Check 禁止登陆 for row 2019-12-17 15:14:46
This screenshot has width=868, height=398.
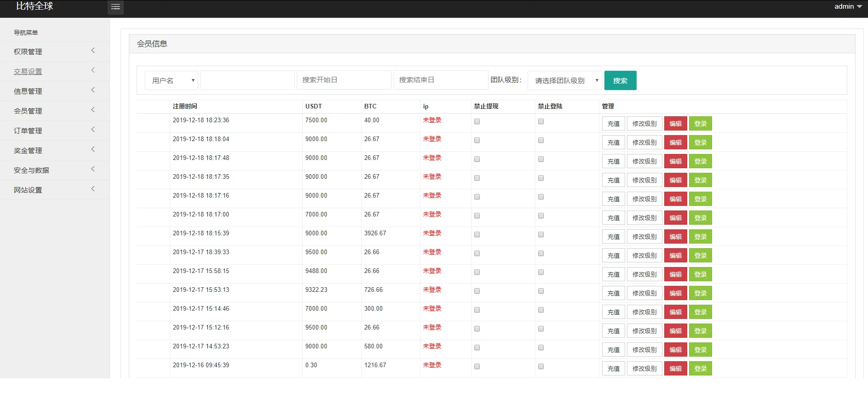point(541,310)
